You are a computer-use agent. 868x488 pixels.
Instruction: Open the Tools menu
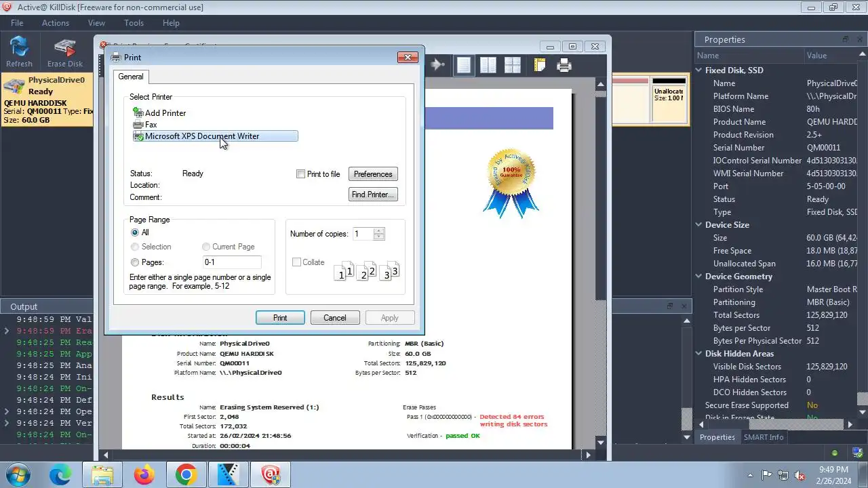click(134, 23)
